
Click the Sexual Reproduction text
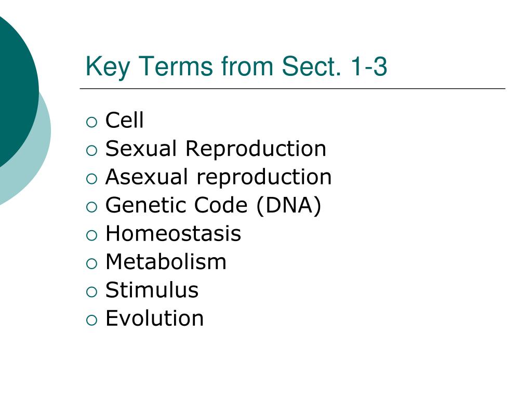click(216, 149)
